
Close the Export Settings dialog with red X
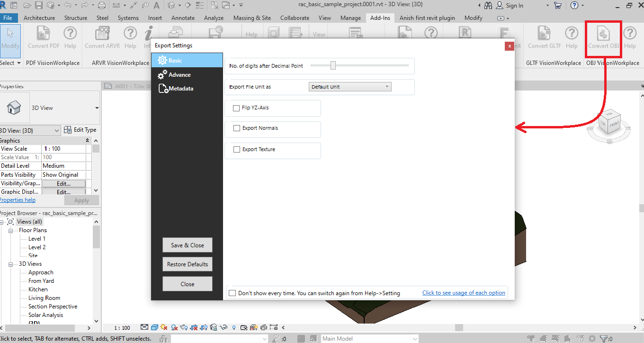(x=509, y=46)
